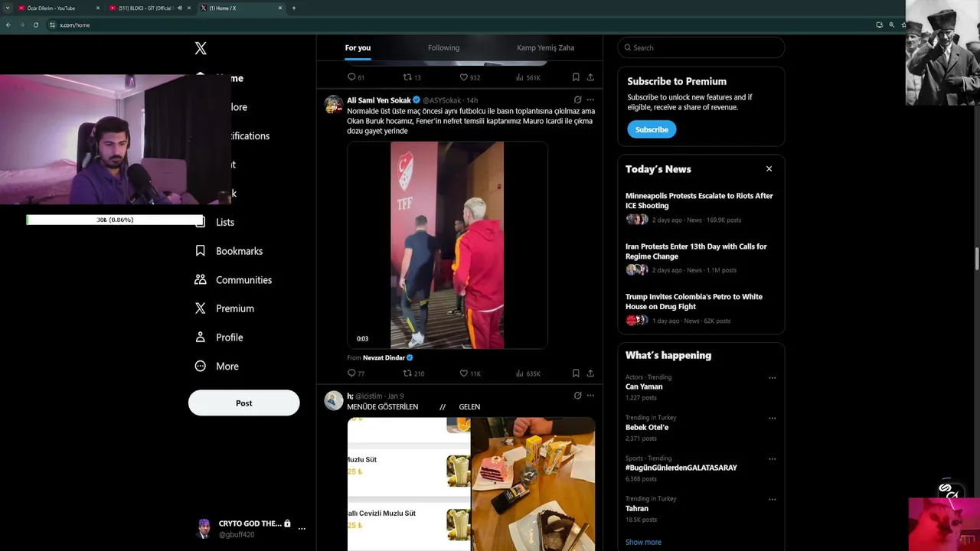The width and height of the screenshot is (980, 551).
Task: Like the top post with 932 likes
Action: 469,77
